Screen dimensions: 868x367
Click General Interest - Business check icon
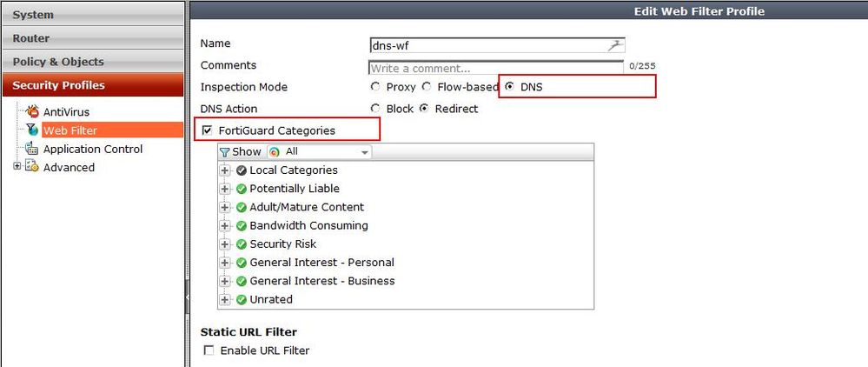pyautogui.click(x=241, y=281)
